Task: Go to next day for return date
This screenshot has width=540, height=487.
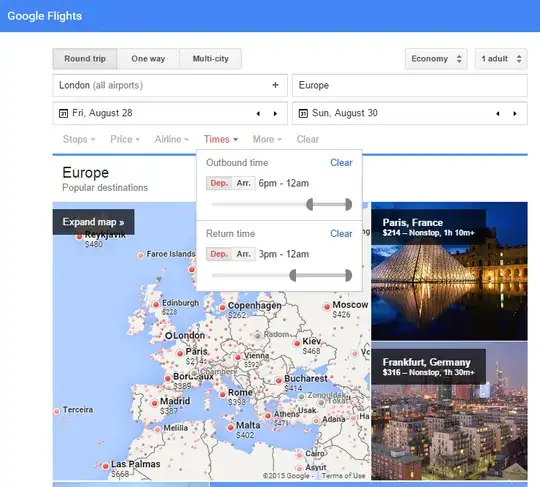Action: 515,114
